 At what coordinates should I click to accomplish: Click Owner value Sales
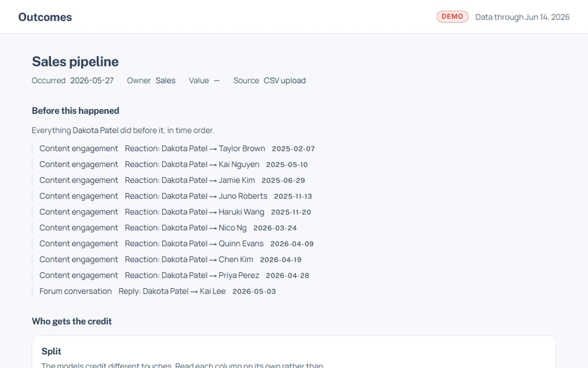165,80
